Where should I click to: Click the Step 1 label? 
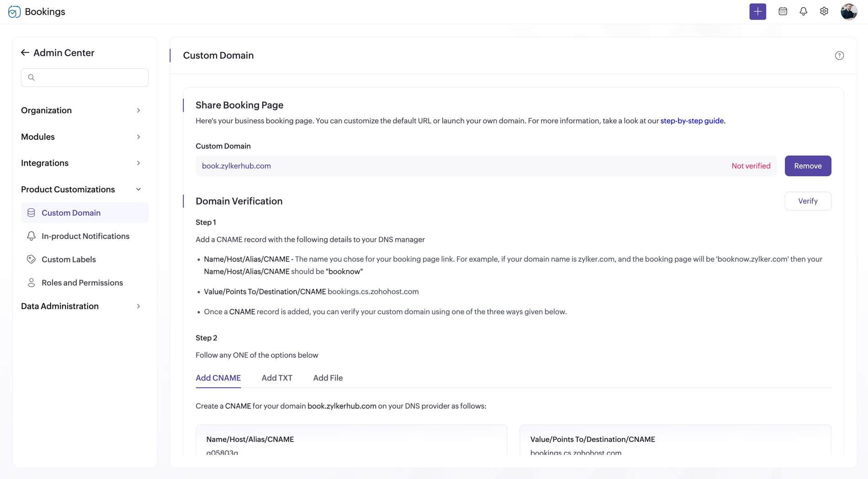(x=206, y=222)
